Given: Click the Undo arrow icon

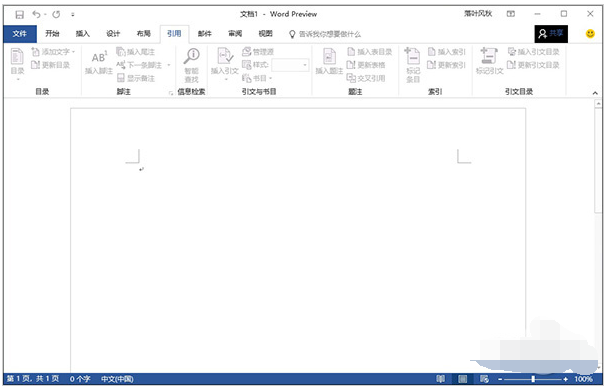Looking at the screenshot, I should pos(37,14).
